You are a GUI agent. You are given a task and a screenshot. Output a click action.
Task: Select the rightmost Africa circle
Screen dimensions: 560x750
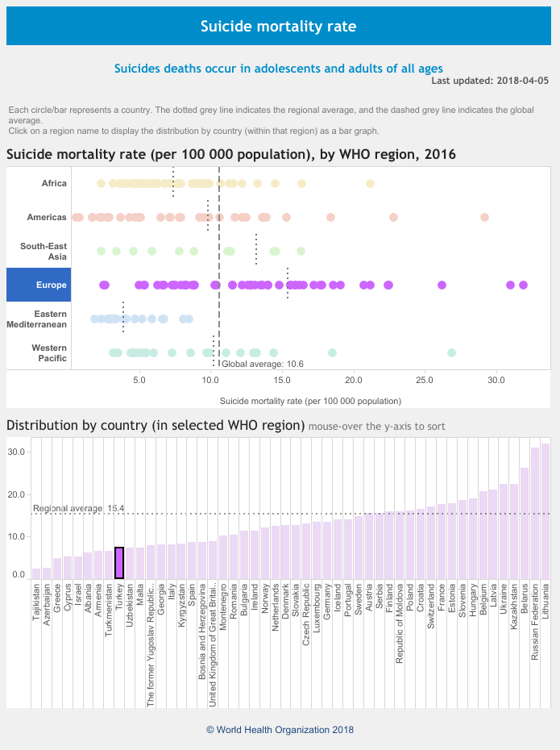(370, 184)
